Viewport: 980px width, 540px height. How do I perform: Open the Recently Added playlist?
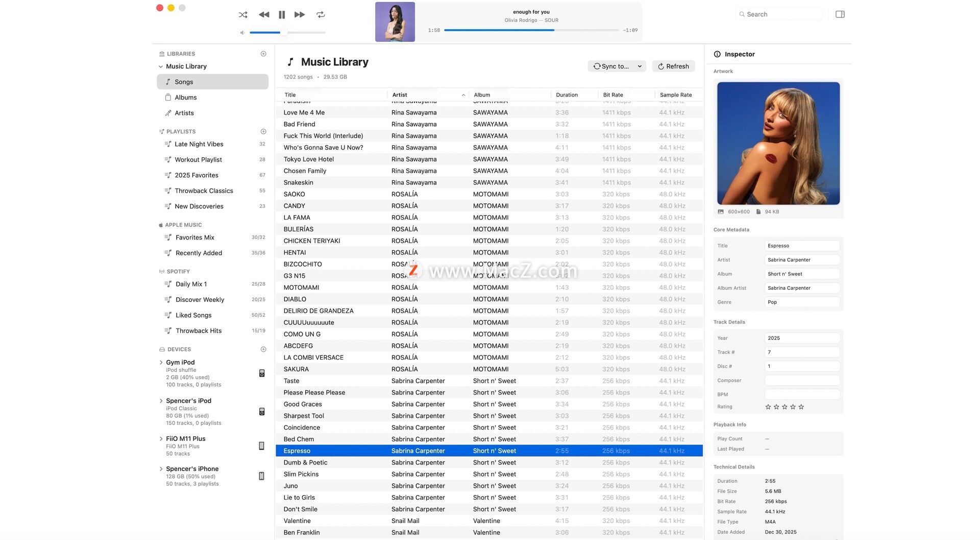[212, 253]
